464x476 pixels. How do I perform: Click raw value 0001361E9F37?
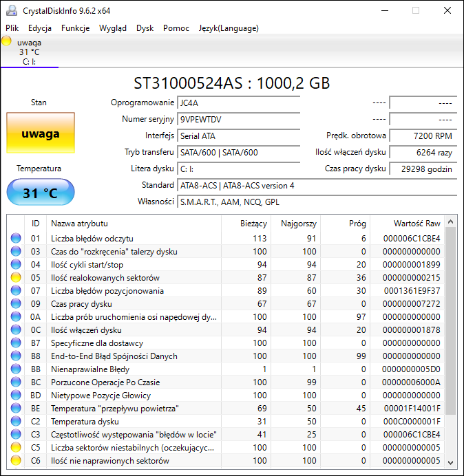pos(412,291)
